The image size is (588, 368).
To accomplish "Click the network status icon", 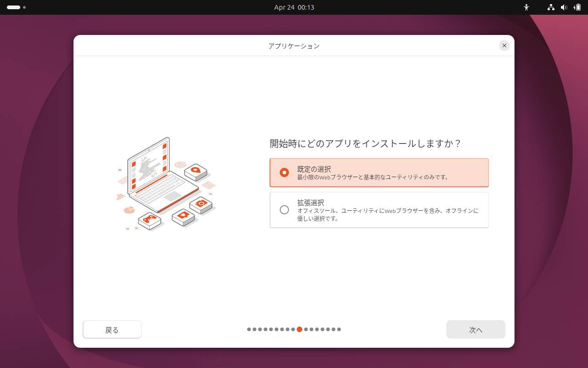I will point(550,7).
